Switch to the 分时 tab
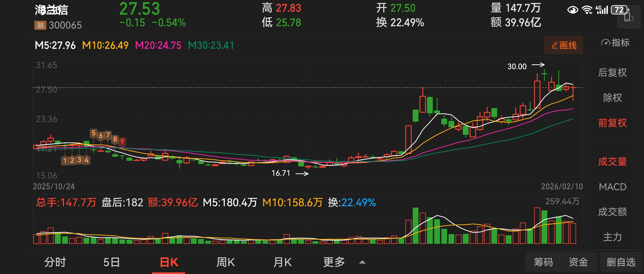Viewport: 644px width, 274px height. [55, 262]
